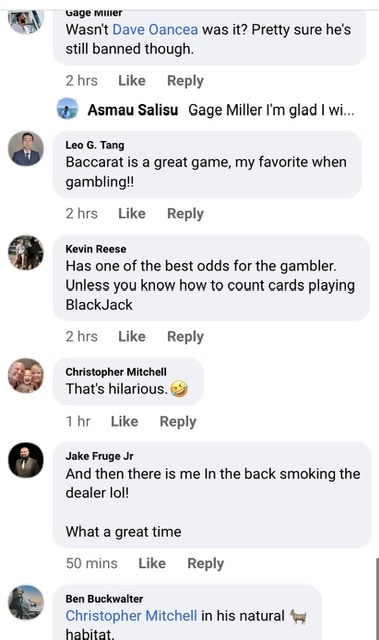The width and height of the screenshot is (379, 640).
Task: Like Christopher Mitchell's comment
Action: tap(124, 421)
